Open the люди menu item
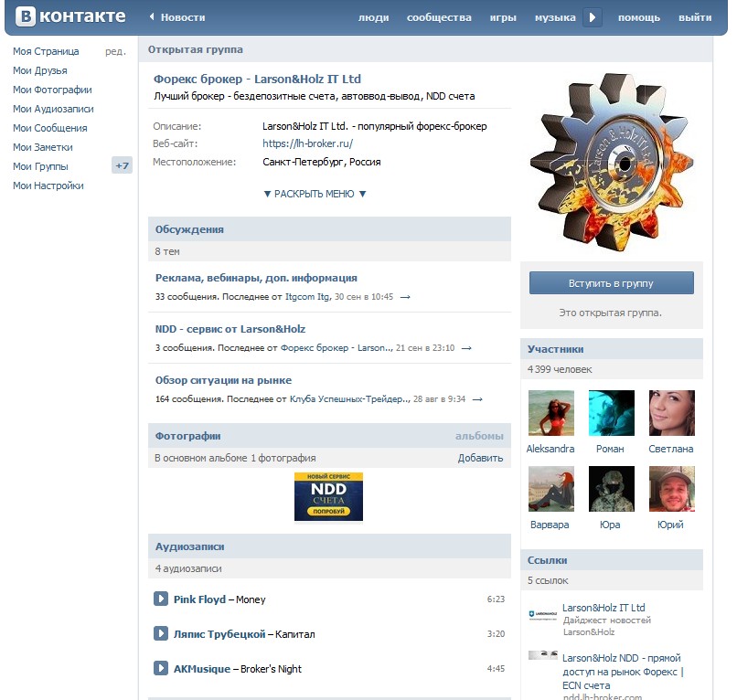This screenshot has height=700, width=737. [374, 18]
